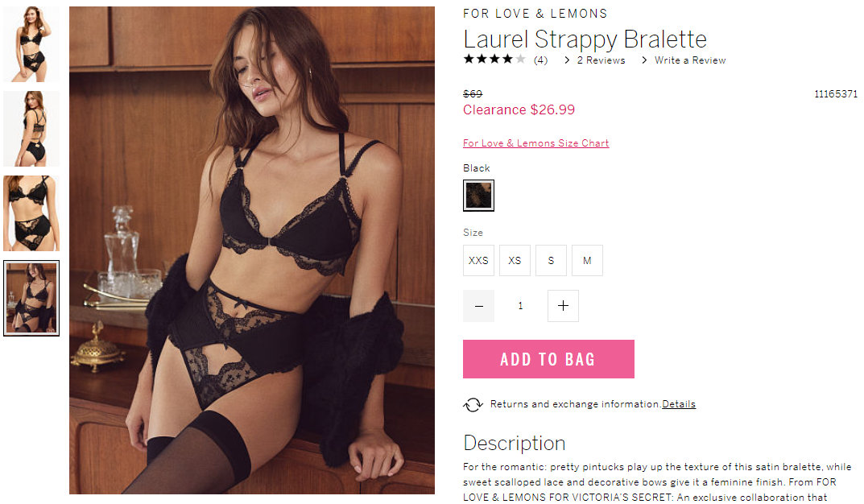View second back-view product thumbnail
Screen dimensions: 864x504
[31, 129]
